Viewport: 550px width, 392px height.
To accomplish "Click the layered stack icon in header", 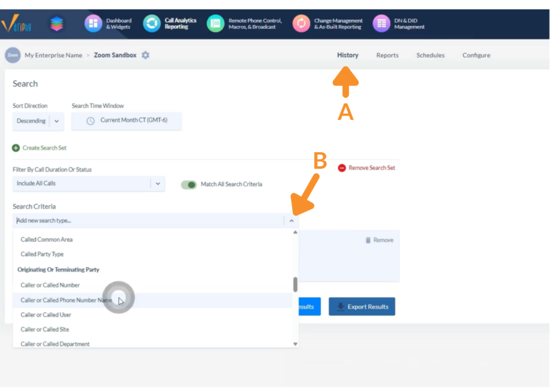I will (x=57, y=24).
